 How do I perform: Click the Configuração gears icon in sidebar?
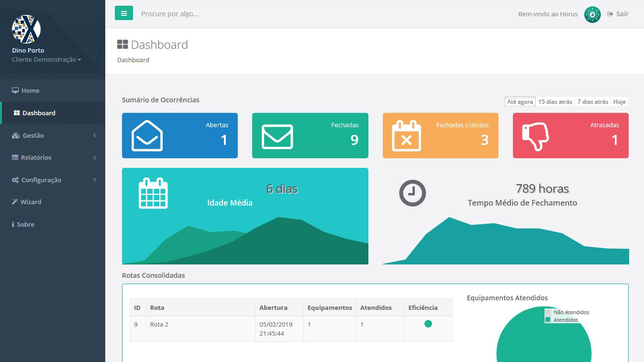click(x=15, y=180)
